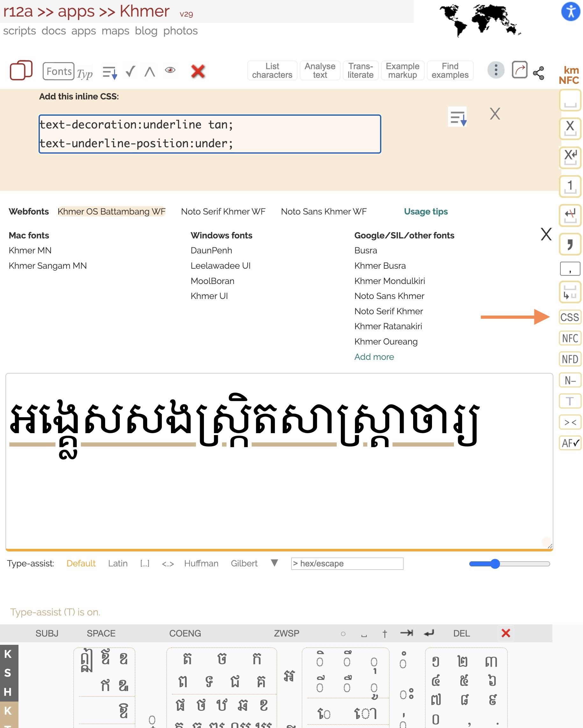The width and height of the screenshot is (583, 728).
Task: Open the Add more fonts link
Action: pyautogui.click(x=374, y=357)
